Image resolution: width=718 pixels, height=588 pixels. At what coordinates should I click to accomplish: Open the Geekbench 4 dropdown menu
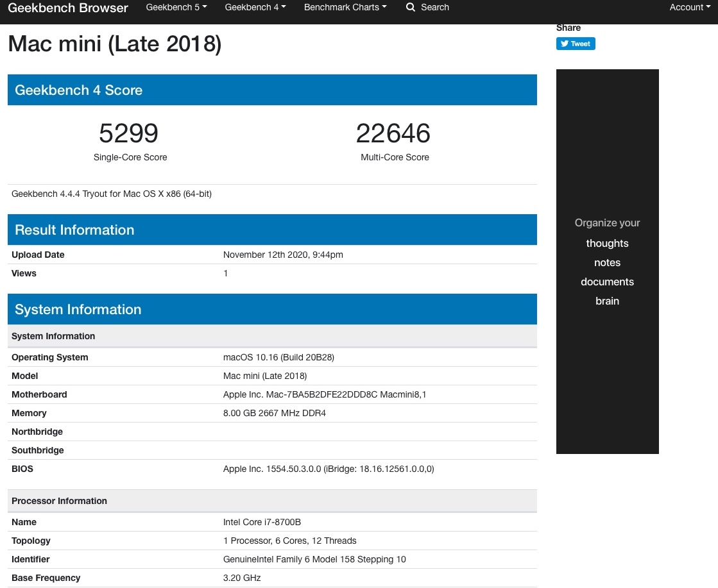click(255, 7)
